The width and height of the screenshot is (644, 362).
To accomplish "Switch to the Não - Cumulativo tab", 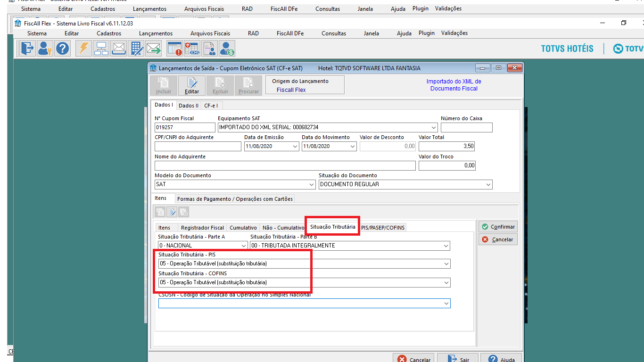I will point(283,228).
